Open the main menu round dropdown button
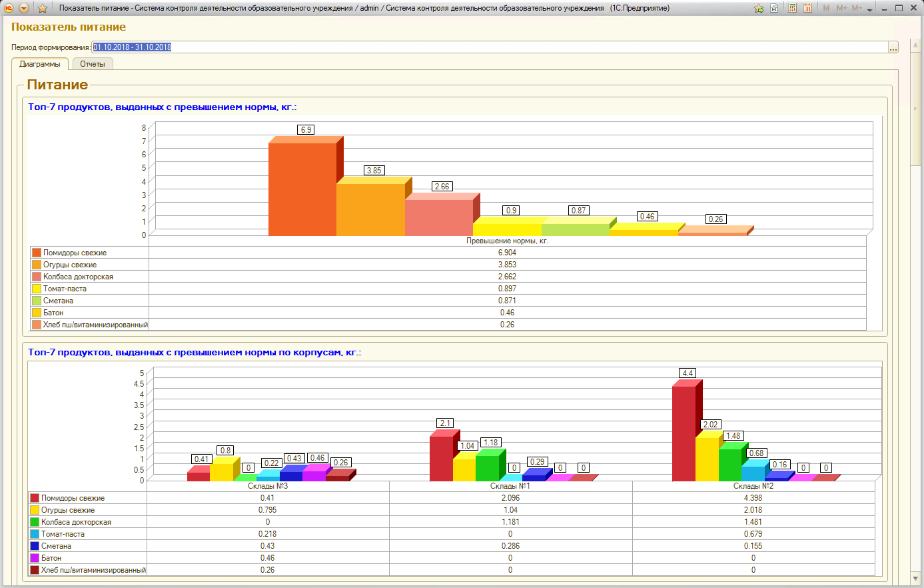 point(24,8)
